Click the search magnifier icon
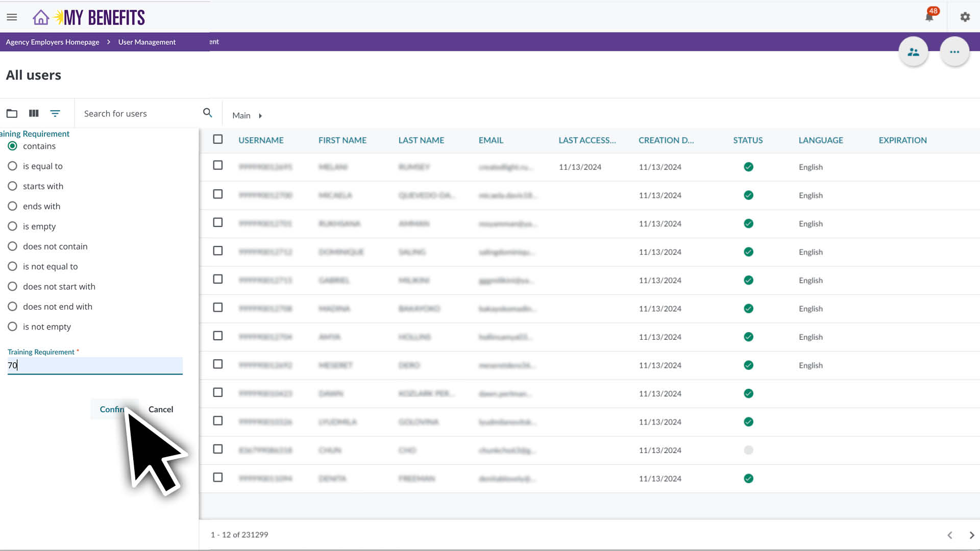The width and height of the screenshot is (980, 551). 207,112
